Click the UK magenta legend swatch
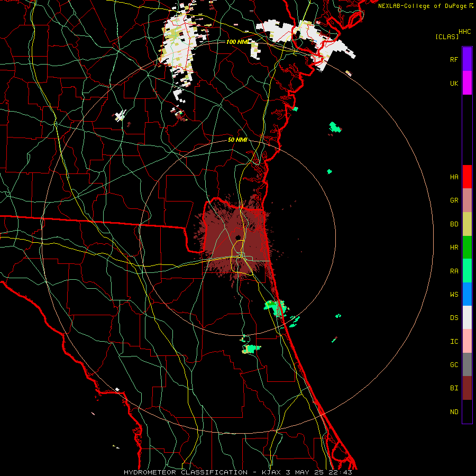Screen dimensions: 476x476 (x=467, y=83)
